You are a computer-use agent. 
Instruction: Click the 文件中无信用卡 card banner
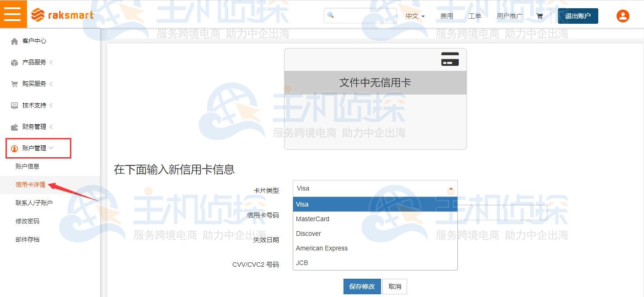coord(375,83)
